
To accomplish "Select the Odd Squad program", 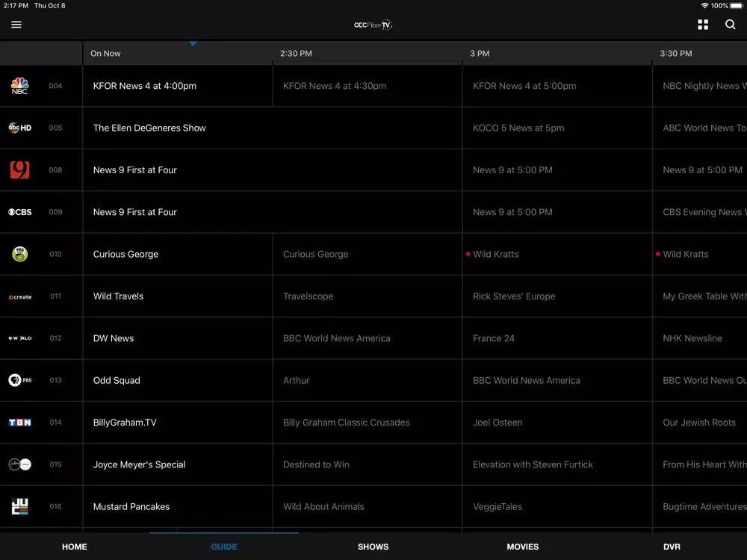I will (178, 380).
